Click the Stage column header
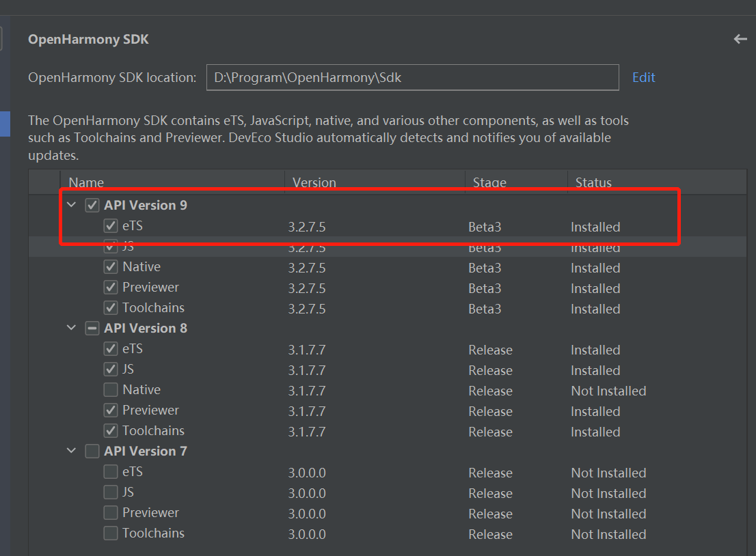Viewport: 756px width, 556px height. click(516, 182)
